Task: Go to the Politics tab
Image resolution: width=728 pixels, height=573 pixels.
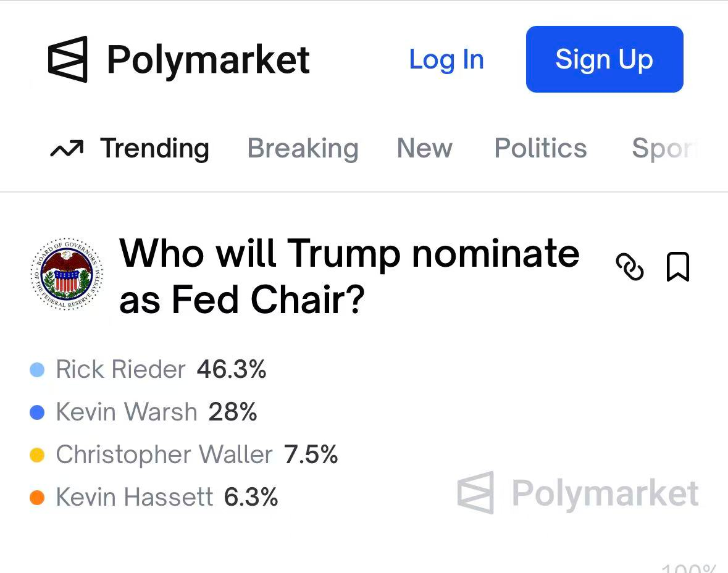Action: coord(541,149)
